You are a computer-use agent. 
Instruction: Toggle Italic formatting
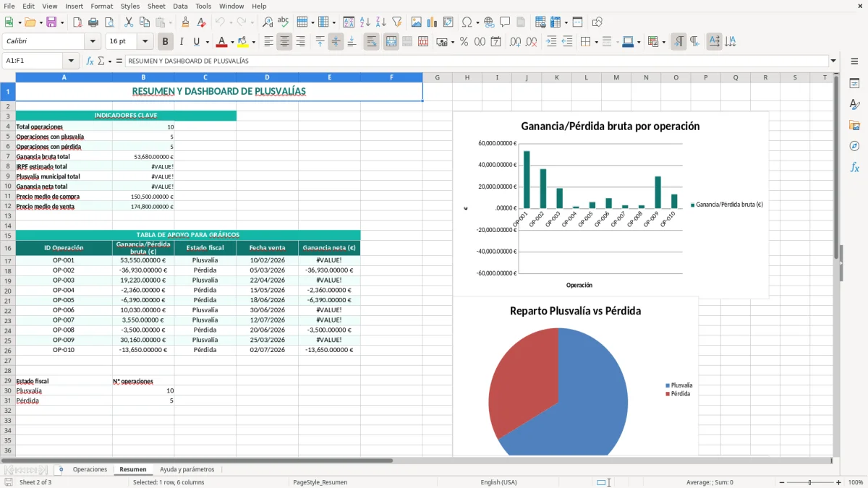click(x=181, y=42)
